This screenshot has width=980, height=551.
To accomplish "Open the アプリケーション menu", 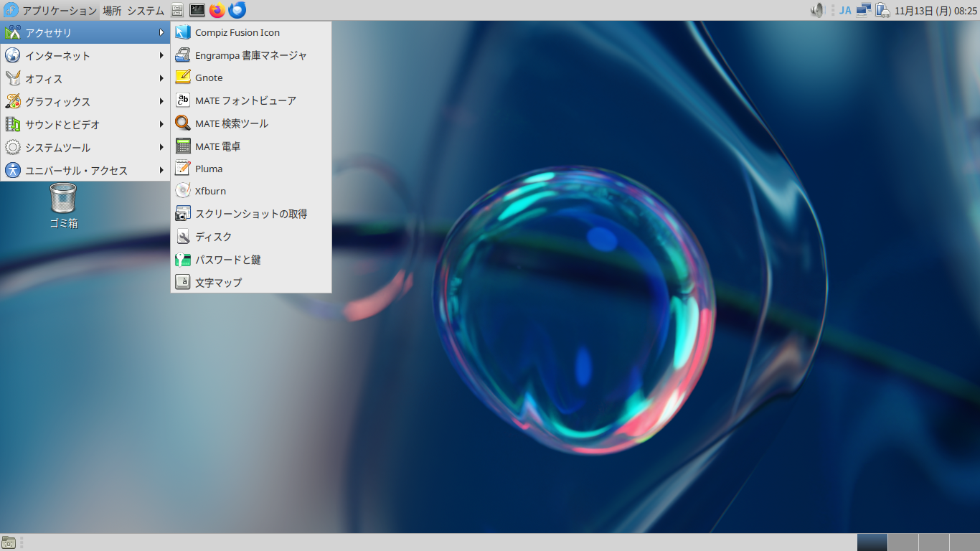I will [x=50, y=10].
